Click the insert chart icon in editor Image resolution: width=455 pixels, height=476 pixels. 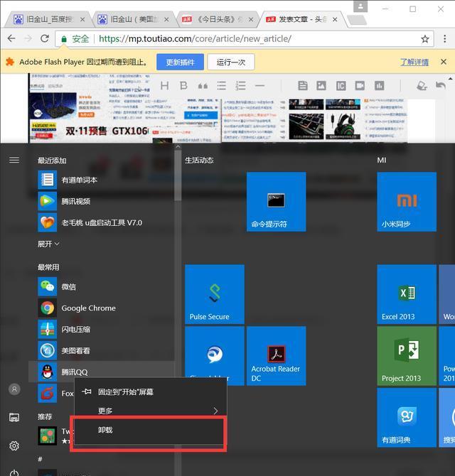click(x=379, y=86)
